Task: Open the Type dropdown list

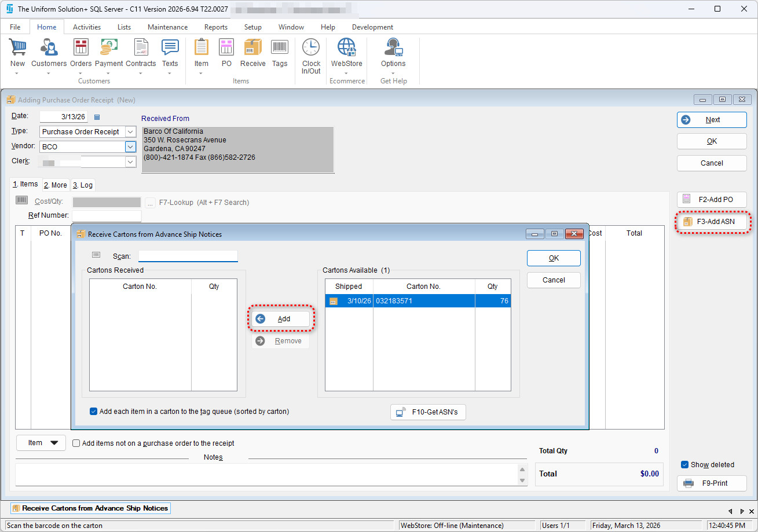Action: [130, 132]
